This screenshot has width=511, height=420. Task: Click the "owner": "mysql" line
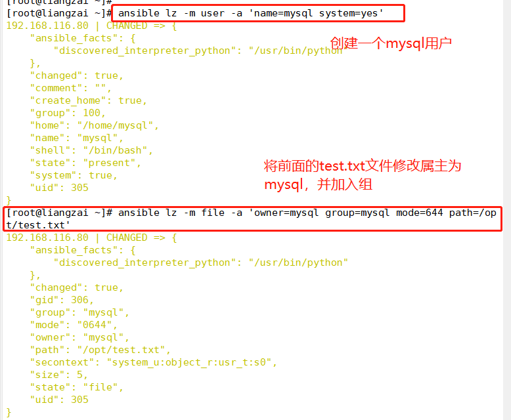point(79,337)
